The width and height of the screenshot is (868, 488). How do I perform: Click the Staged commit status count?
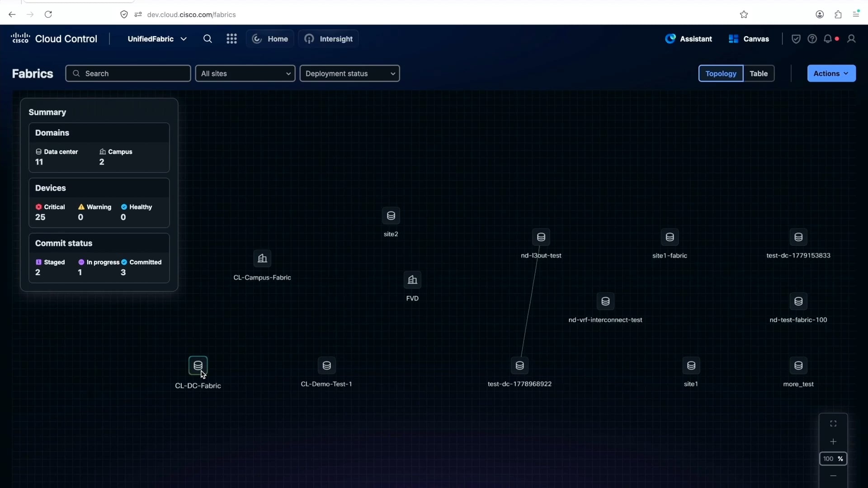coord(38,272)
